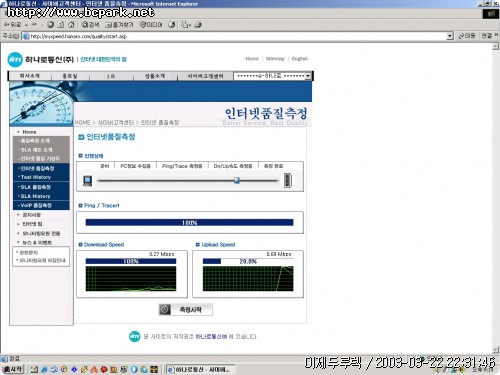Open the Home link at page top
The width and height of the screenshot is (500, 375).
pyautogui.click(x=252, y=59)
